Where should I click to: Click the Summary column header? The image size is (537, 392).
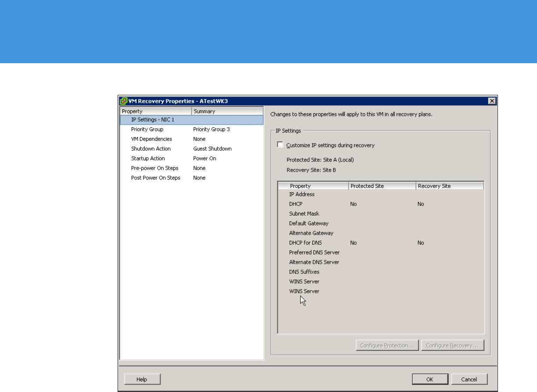click(227, 111)
